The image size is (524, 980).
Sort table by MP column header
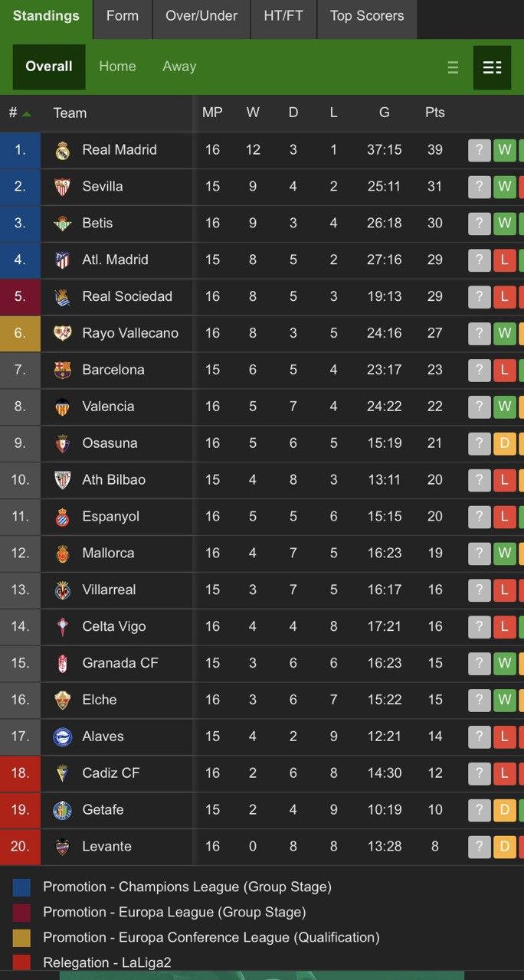[212, 113]
